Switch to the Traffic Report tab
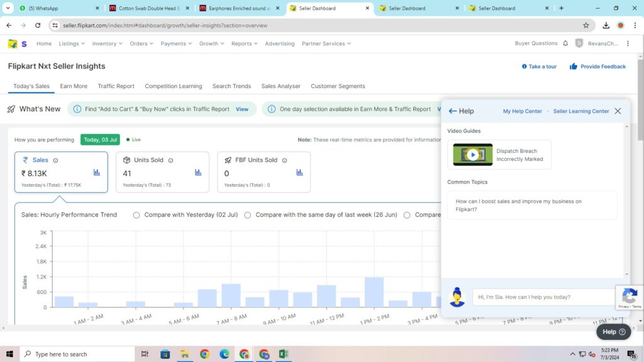The image size is (644, 362). [x=116, y=86]
